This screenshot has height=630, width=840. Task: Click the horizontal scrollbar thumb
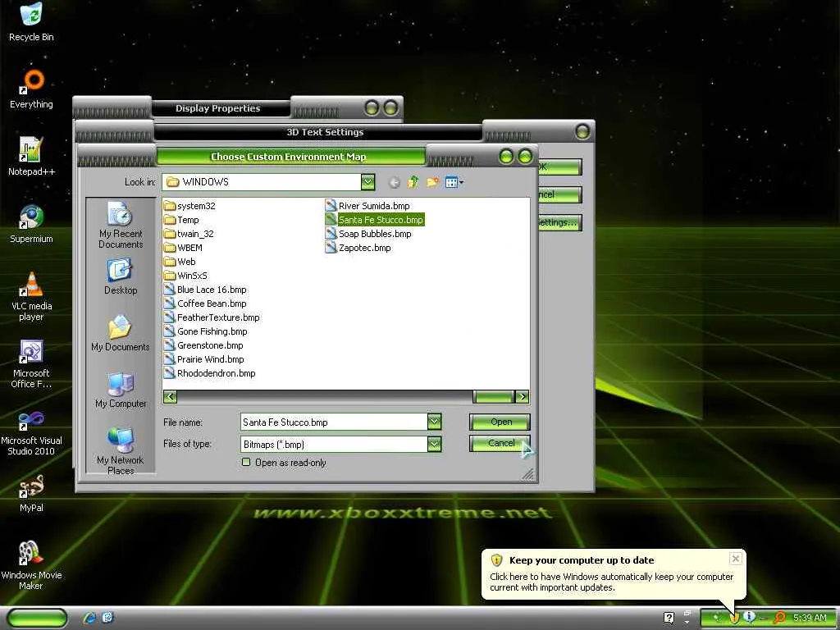494,396
